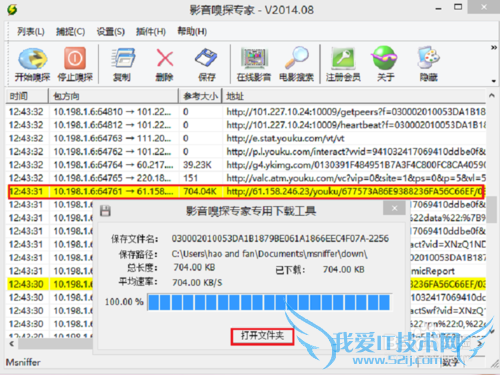Image resolution: width=500 pixels, height=375 pixels.
Task: Select row with getpeers URL
Action: pyautogui.click(x=246, y=112)
